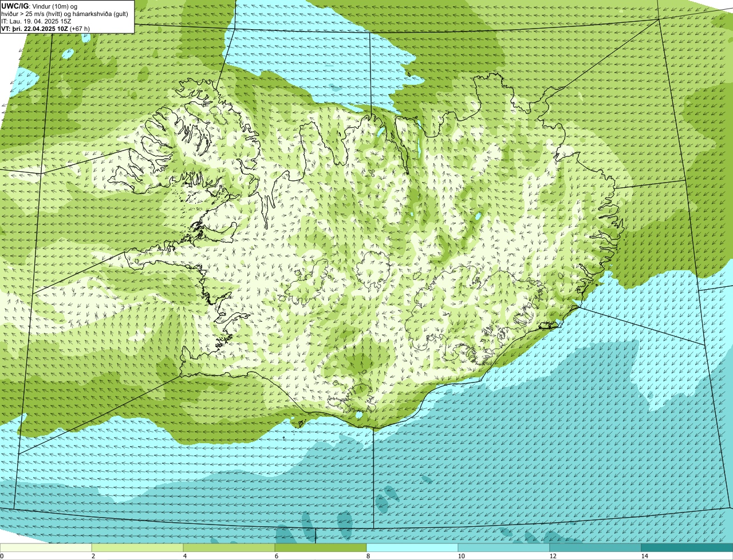Click the darkest teal swatch above 14 m/s

point(687,547)
